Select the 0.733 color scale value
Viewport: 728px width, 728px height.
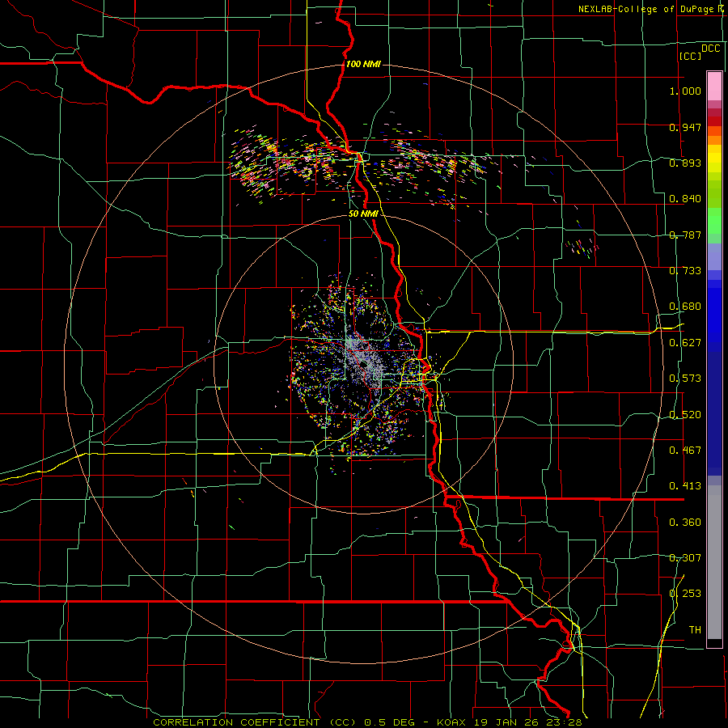[x=685, y=270]
